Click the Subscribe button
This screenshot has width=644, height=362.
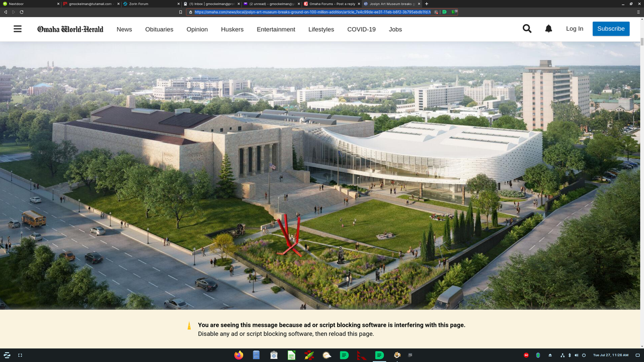tap(611, 29)
